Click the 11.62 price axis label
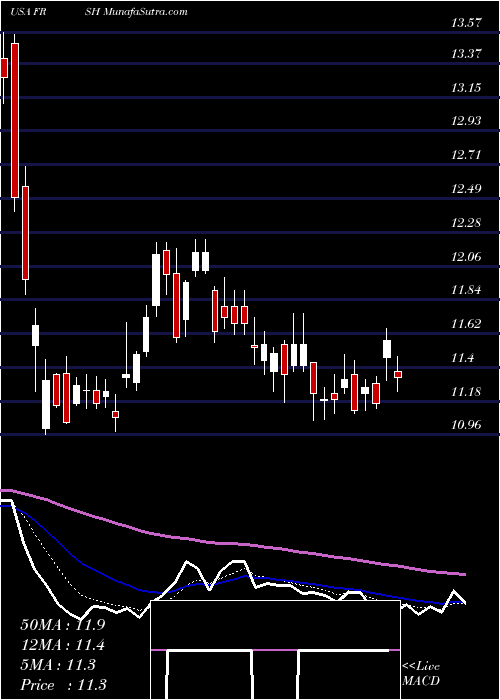The height and width of the screenshot is (700, 500). point(467,323)
